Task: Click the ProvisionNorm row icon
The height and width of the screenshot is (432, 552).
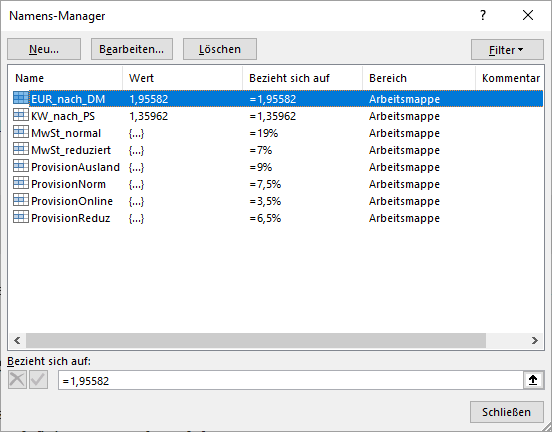Action: 21,183
